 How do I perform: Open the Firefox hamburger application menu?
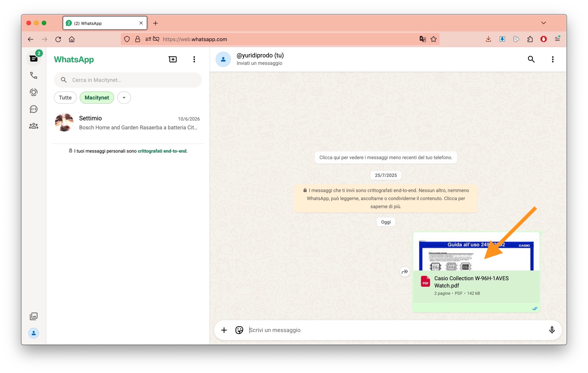(557, 39)
